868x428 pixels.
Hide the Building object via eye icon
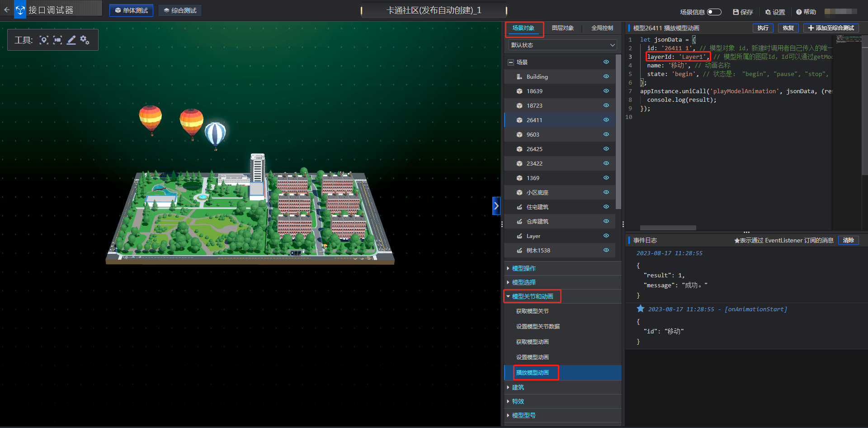pyautogui.click(x=606, y=76)
